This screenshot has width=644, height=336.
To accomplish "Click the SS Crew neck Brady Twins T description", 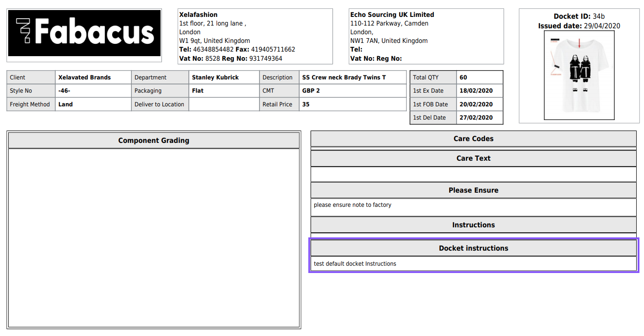I will pyautogui.click(x=344, y=78).
